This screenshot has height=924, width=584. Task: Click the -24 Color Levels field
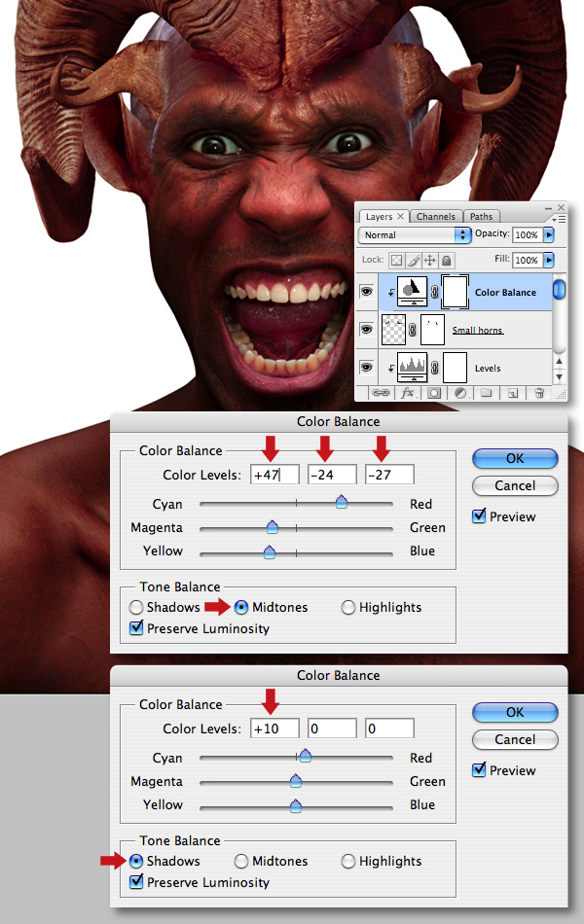pyautogui.click(x=332, y=475)
